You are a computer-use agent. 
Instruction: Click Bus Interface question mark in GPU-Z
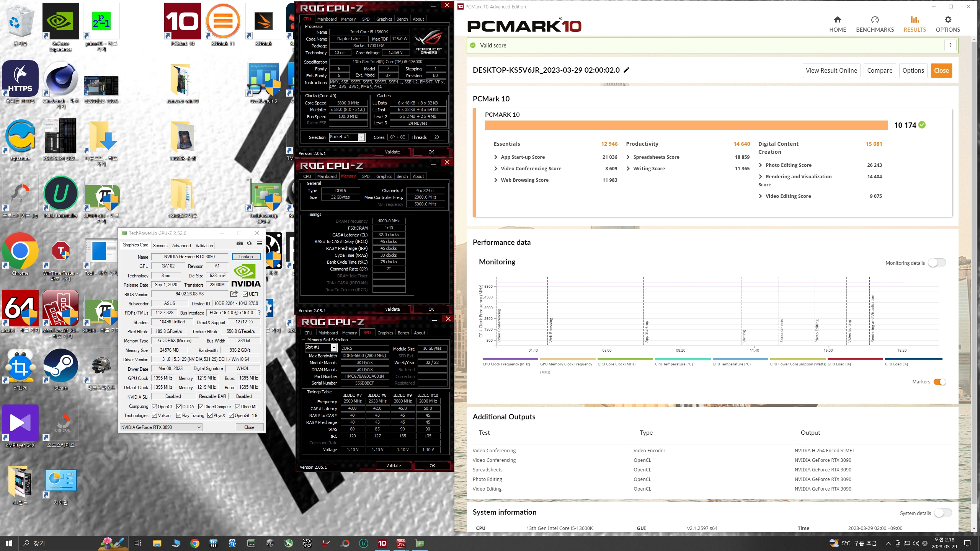[259, 313]
